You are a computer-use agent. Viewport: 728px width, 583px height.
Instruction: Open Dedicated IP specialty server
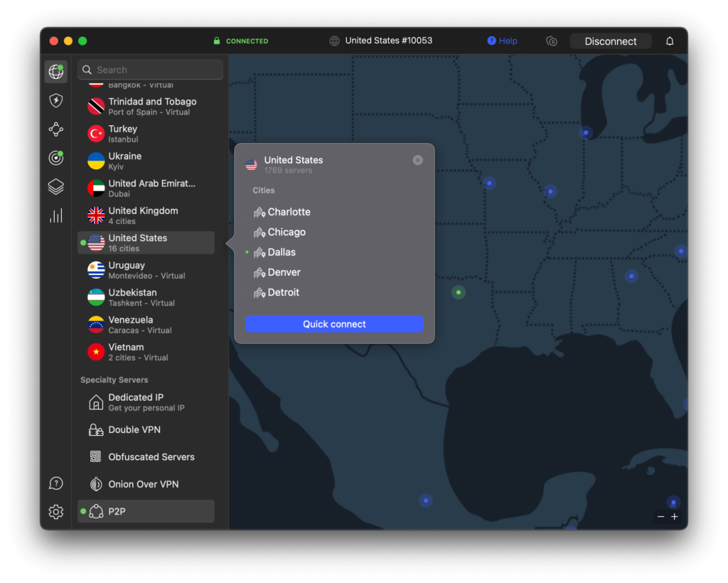tap(146, 402)
